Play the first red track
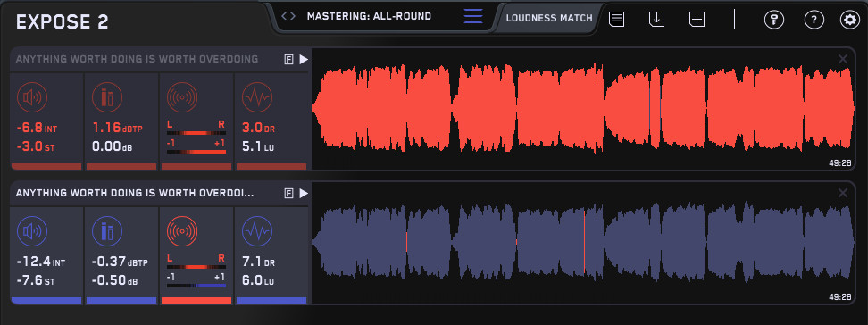The width and height of the screenshot is (868, 325). (x=304, y=59)
